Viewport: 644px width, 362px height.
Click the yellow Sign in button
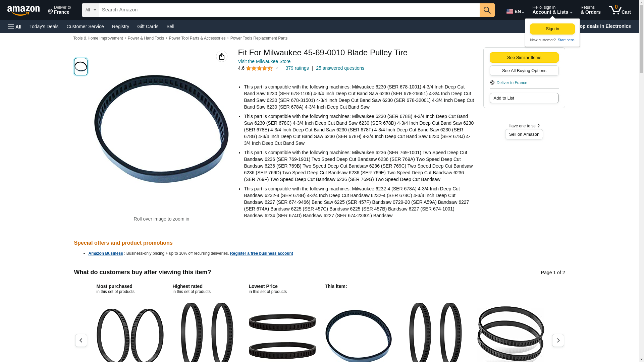click(x=552, y=29)
